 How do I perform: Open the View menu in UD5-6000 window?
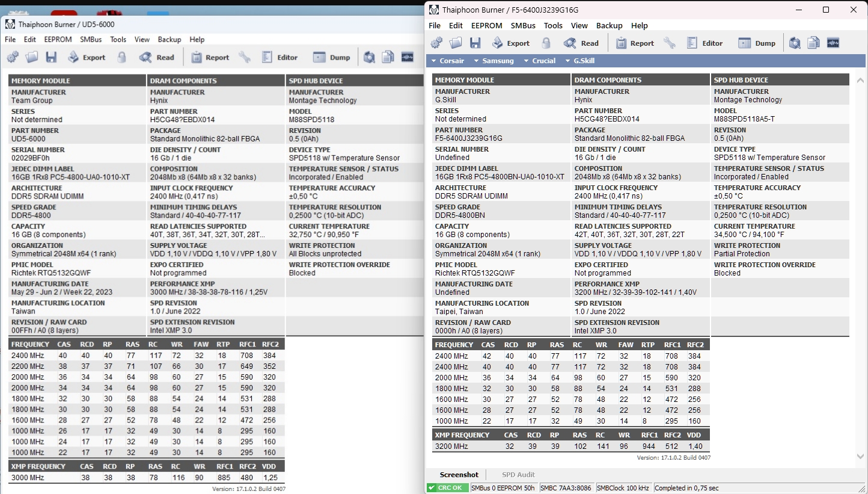tap(142, 40)
